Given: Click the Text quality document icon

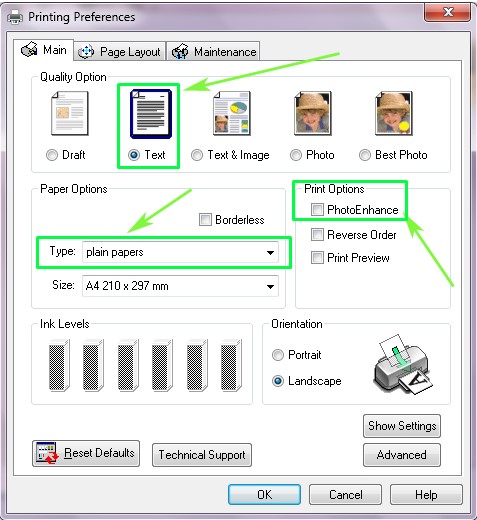Looking at the screenshot, I should click(x=151, y=114).
